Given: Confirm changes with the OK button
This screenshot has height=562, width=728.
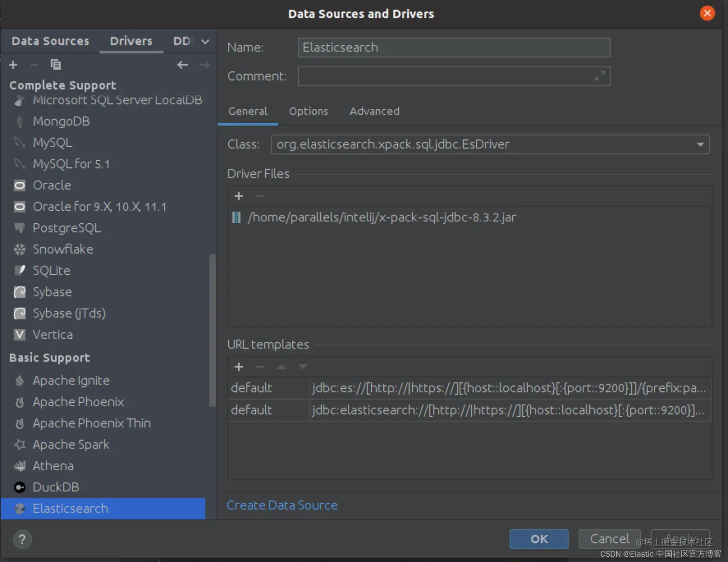Looking at the screenshot, I should [539, 539].
